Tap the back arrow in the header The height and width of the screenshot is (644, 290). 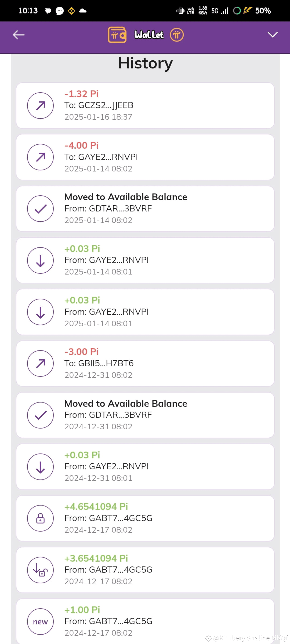19,35
